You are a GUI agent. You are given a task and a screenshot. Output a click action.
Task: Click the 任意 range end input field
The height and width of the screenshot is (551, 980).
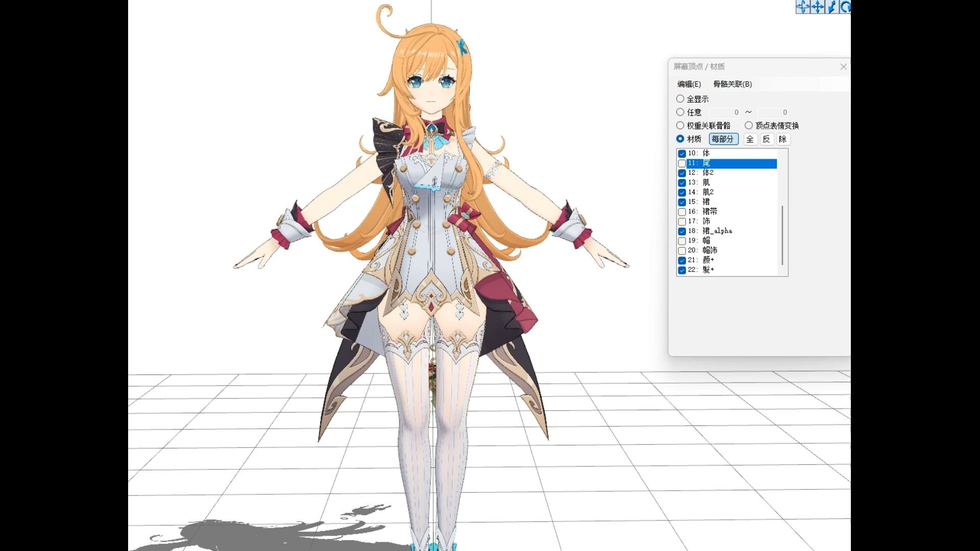point(773,112)
